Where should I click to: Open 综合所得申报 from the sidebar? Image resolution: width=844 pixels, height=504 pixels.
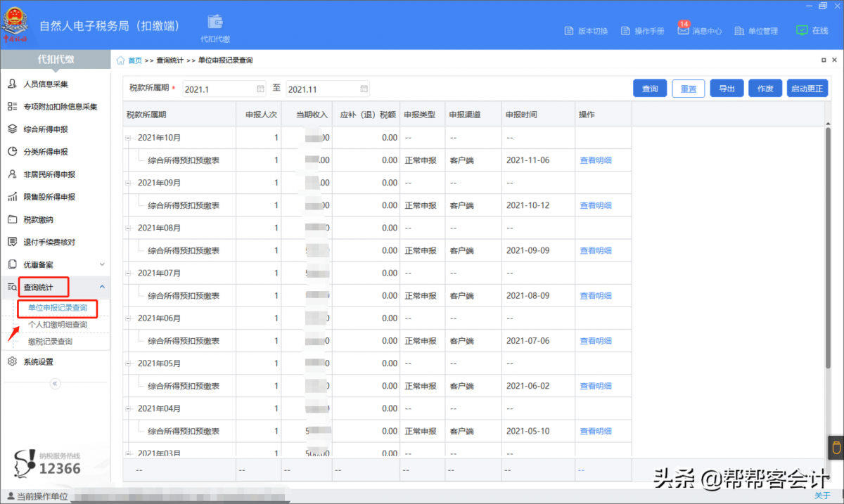46,129
